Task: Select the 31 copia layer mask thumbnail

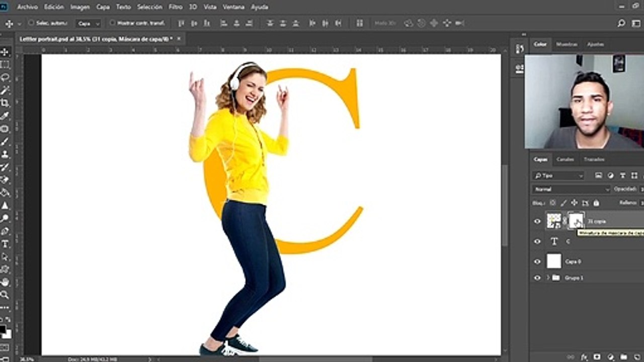Action: [576, 221]
